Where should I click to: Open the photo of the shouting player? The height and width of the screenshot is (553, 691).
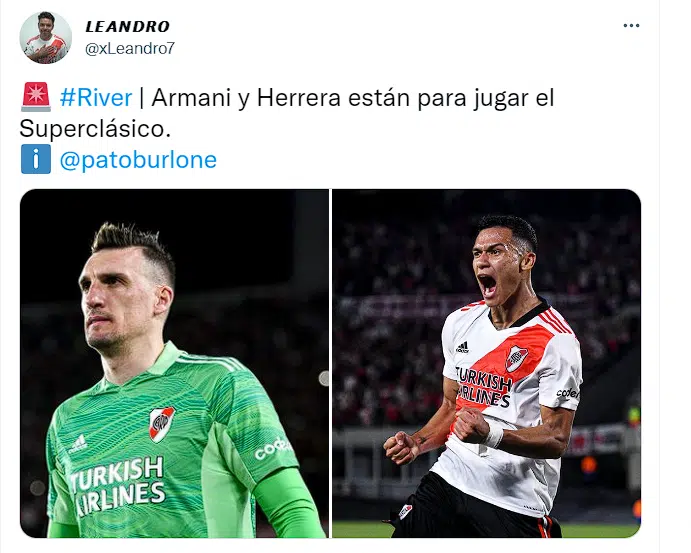point(486,363)
